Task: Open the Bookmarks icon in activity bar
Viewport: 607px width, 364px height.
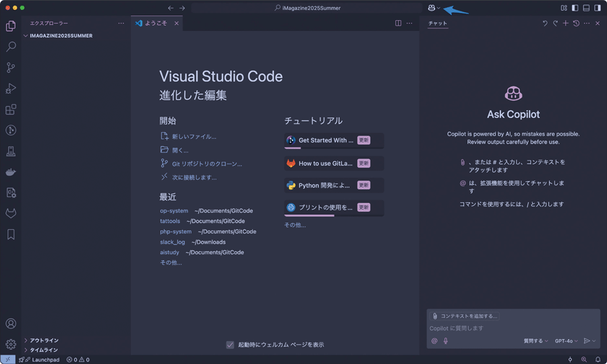Action: 11,235
